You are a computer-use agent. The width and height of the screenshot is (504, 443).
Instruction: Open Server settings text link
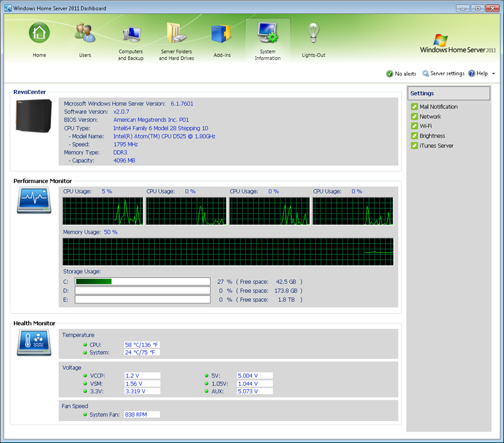447,74
